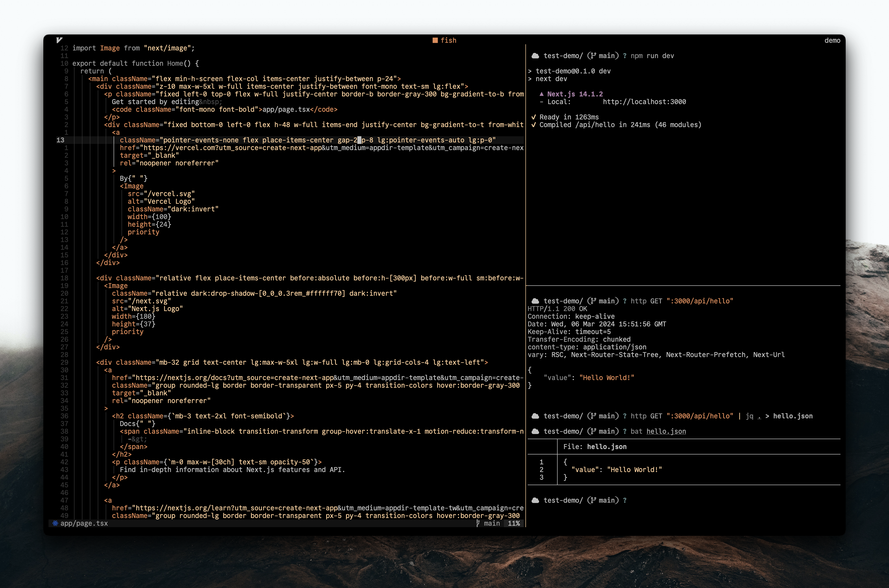Click the git branch icon in Neovim statusline
The image size is (889, 588).
coord(478,523)
